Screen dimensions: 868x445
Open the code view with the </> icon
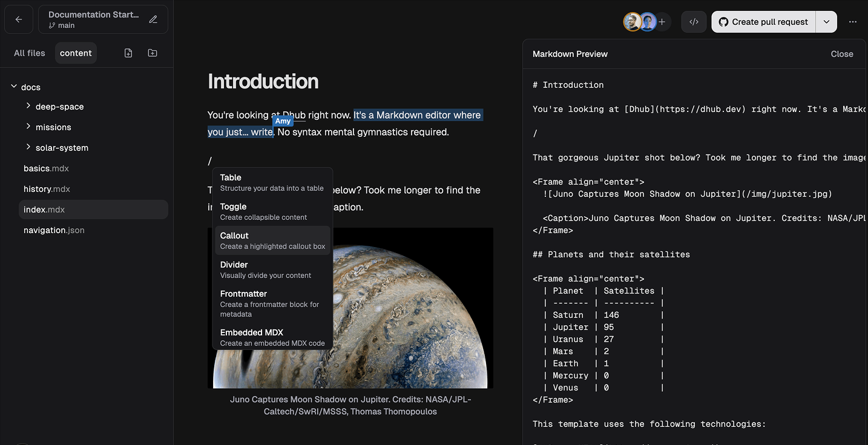click(x=694, y=21)
